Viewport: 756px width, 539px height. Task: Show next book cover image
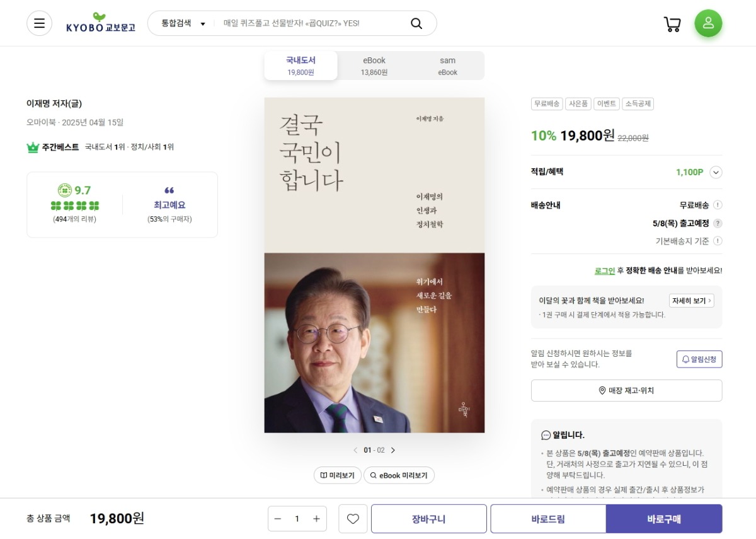coord(393,450)
